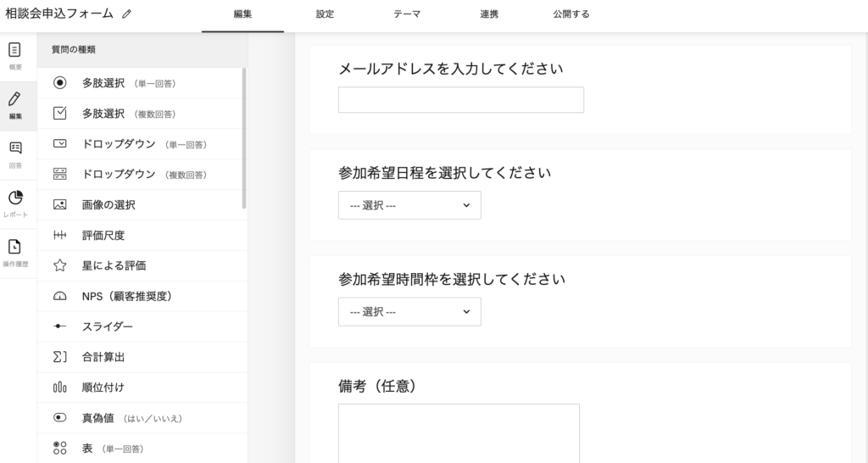This screenshot has height=463, width=868.
Task: Select the 星による評価 label
Action: point(114,265)
